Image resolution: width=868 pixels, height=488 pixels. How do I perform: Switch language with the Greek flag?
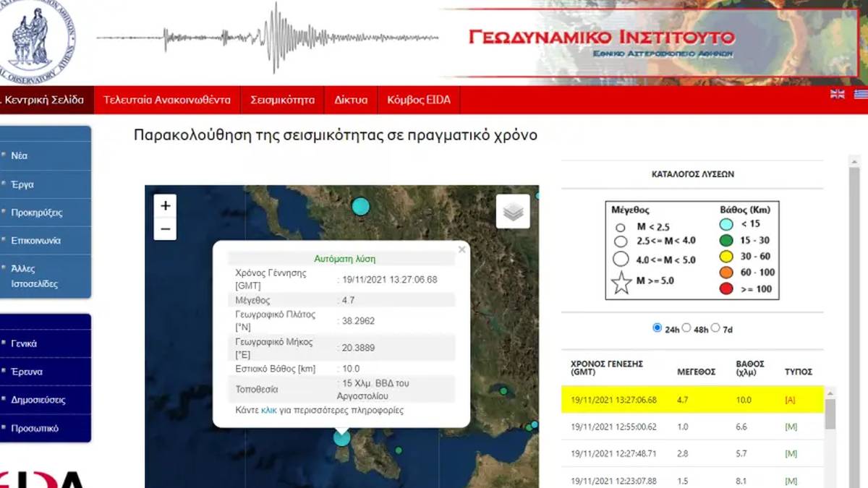click(x=861, y=94)
